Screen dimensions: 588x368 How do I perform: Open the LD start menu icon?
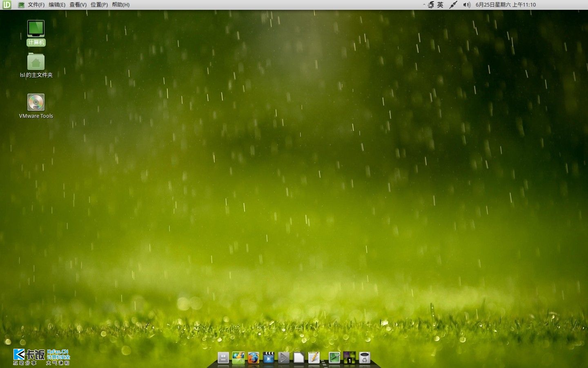(x=7, y=4)
